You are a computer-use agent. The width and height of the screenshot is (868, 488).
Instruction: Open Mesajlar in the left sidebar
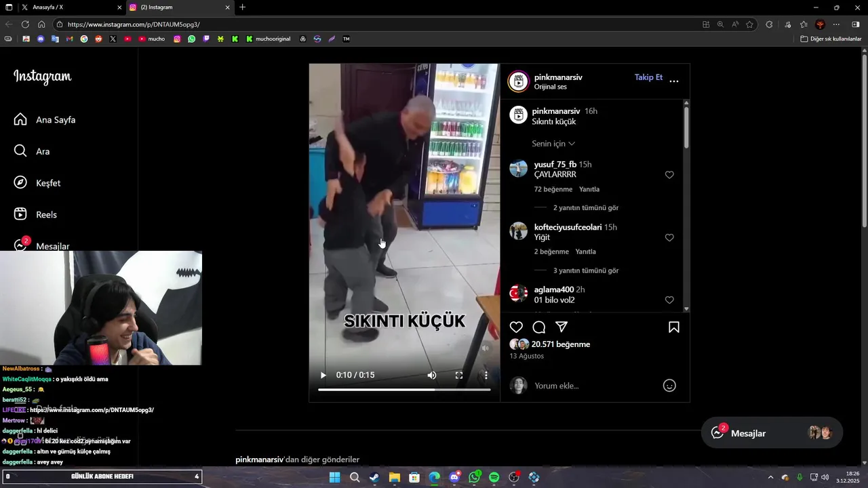(x=41, y=245)
